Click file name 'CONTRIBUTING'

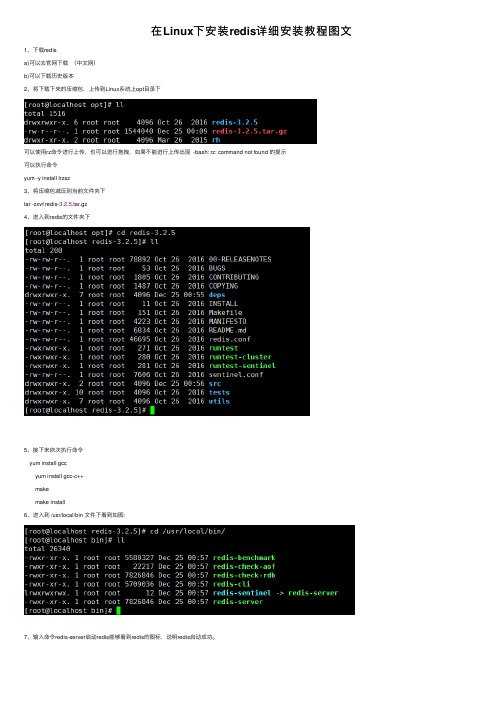tap(234, 277)
